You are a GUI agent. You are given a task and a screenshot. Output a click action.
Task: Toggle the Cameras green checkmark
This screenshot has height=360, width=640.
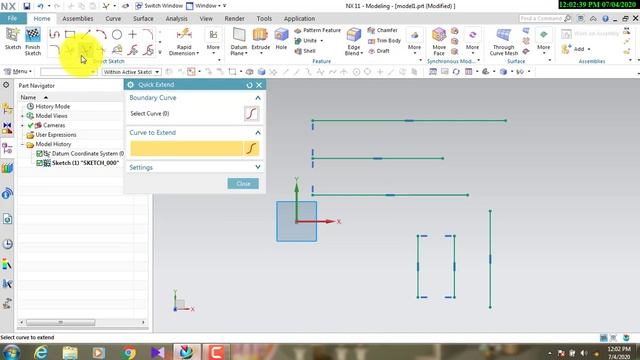[31, 125]
